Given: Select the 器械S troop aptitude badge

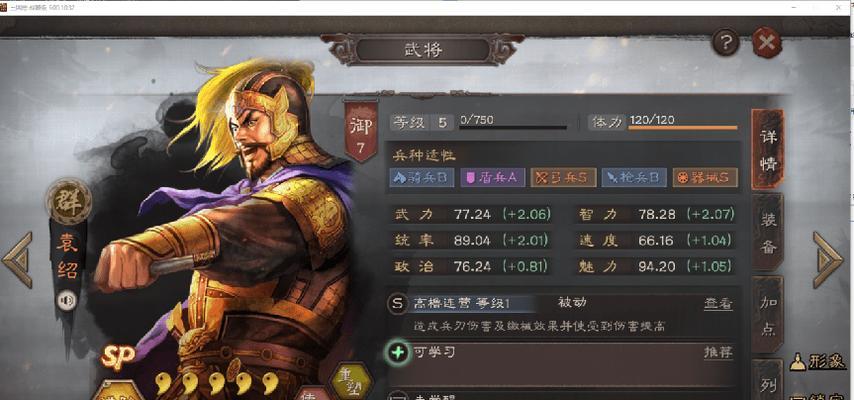Looking at the screenshot, I should pyautogui.click(x=705, y=178).
